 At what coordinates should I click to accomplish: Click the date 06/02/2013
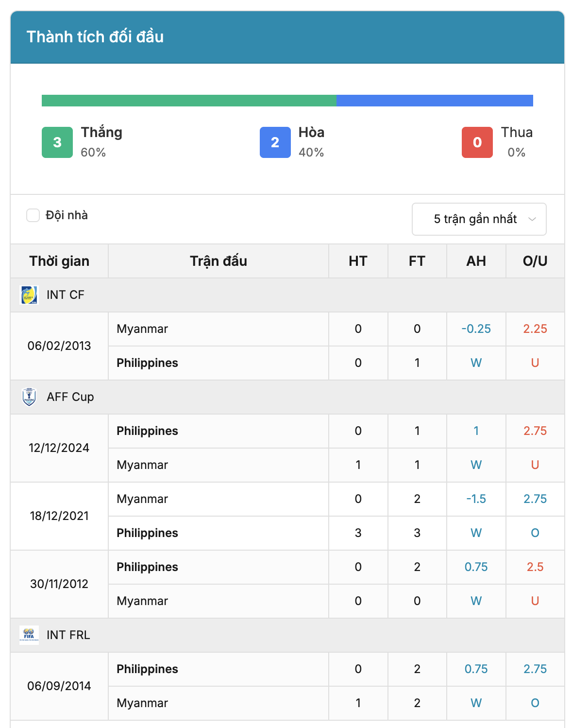(59, 346)
